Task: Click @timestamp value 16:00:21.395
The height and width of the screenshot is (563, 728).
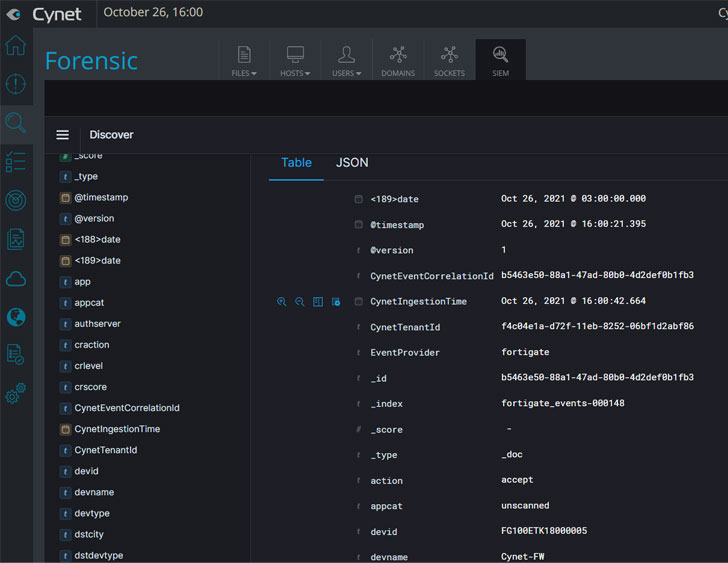Action: point(573,224)
